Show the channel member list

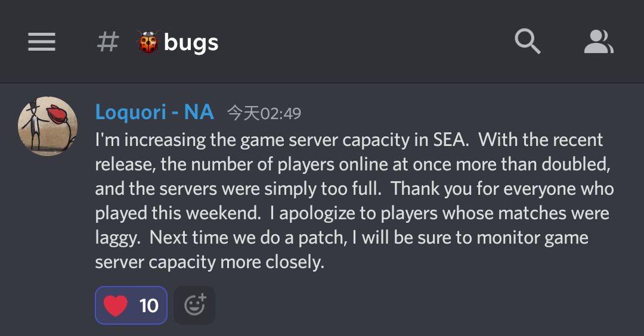tap(598, 42)
